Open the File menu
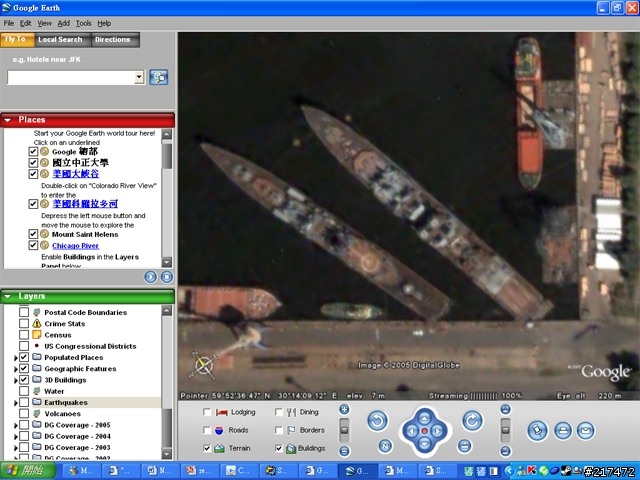The image size is (640, 480). tap(9, 23)
